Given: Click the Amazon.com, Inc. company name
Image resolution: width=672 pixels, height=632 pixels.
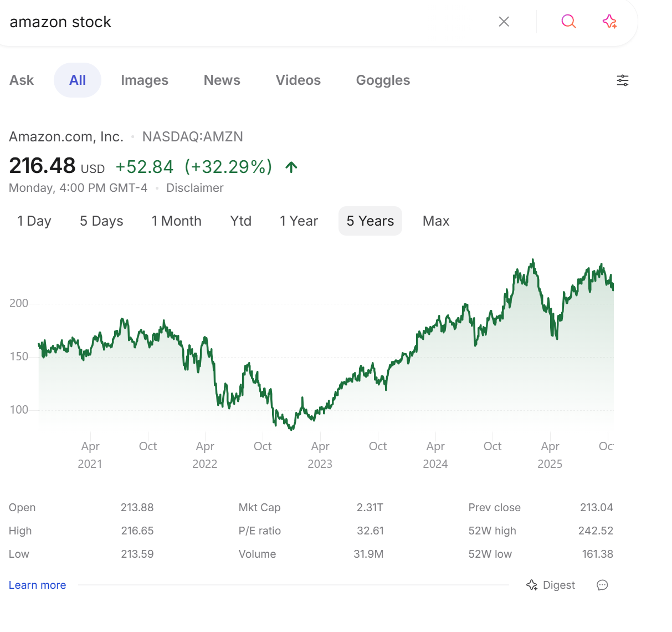Looking at the screenshot, I should pyautogui.click(x=66, y=137).
